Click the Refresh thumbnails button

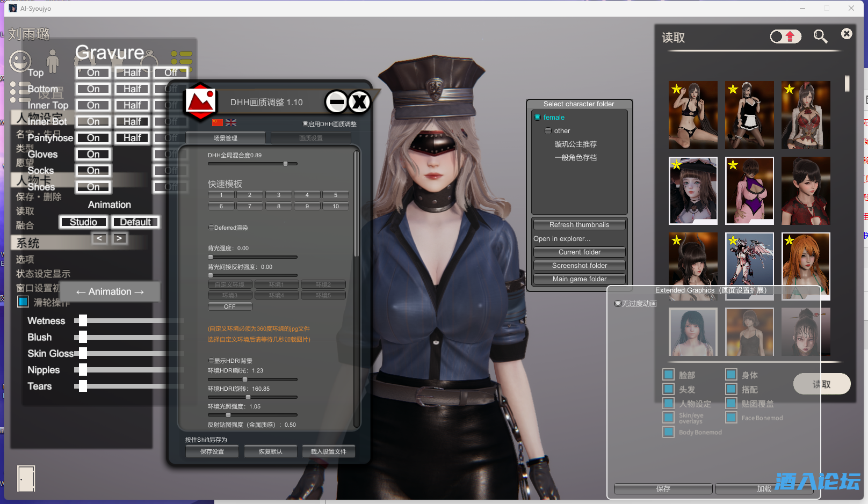(x=579, y=225)
